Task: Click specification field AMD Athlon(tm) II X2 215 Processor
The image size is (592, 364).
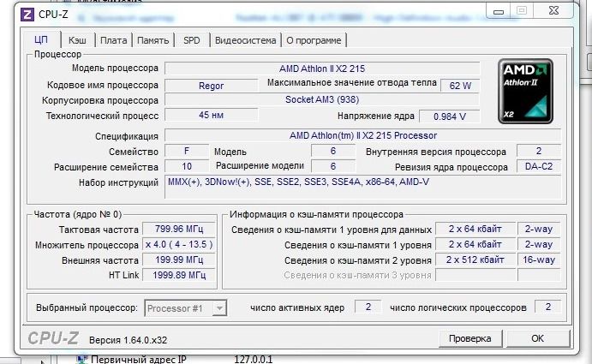Action: (363, 135)
